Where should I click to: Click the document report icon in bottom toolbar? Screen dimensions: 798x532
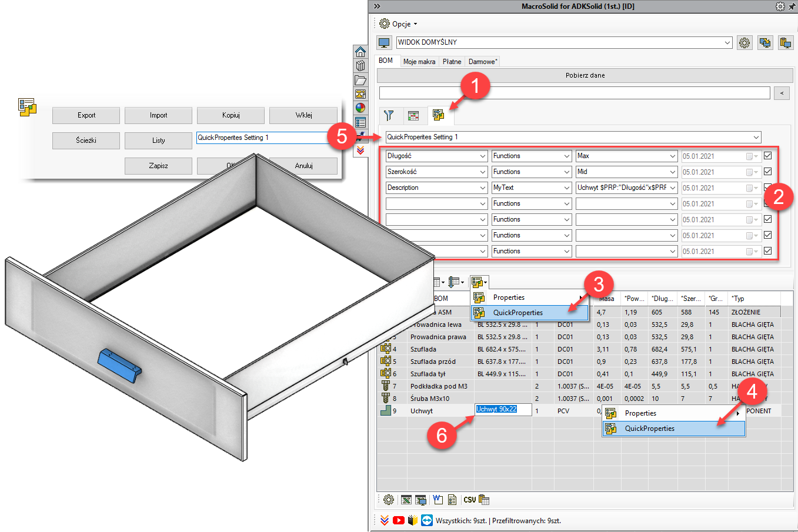(452, 500)
